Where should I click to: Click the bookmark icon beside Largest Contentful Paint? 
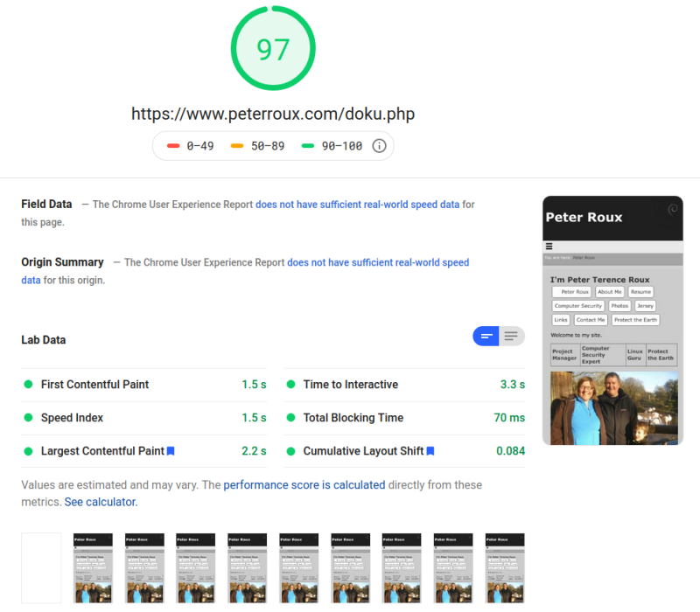(x=171, y=451)
